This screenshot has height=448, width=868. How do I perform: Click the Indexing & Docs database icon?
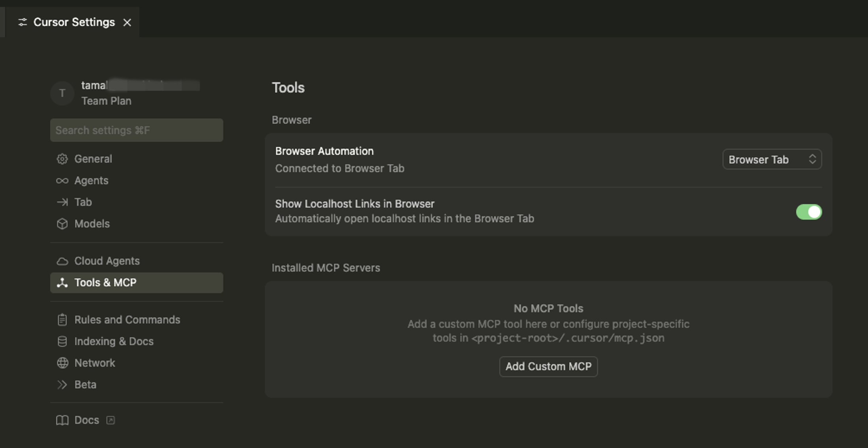tap(62, 341)
